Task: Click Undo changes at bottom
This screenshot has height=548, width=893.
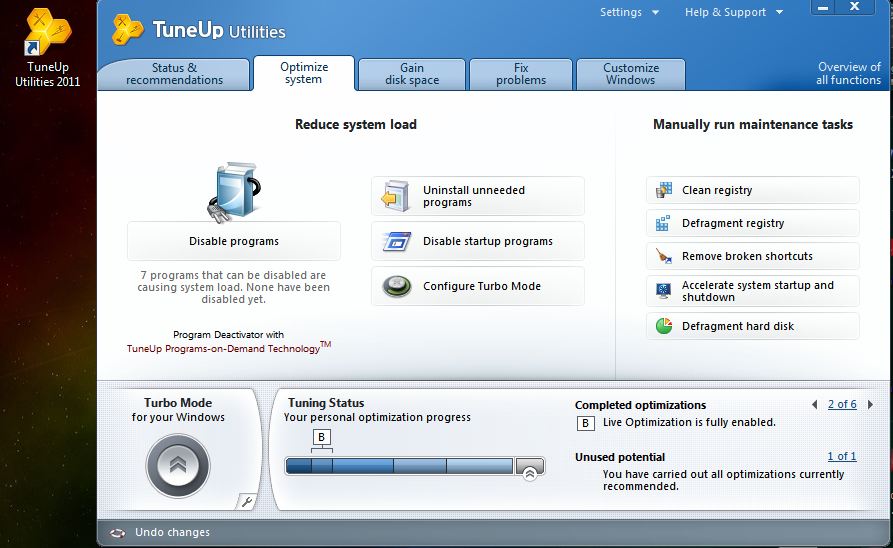Action: [x=173, y=533]
